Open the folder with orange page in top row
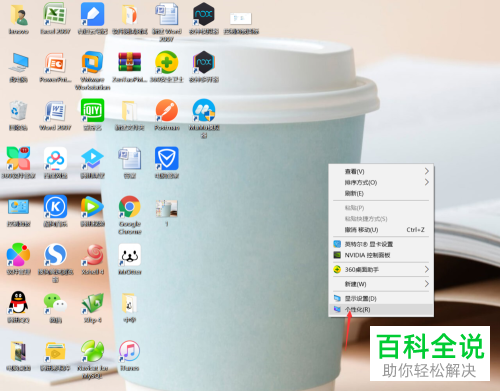This screenshot has height=391, width=500. tap(130, 14)
